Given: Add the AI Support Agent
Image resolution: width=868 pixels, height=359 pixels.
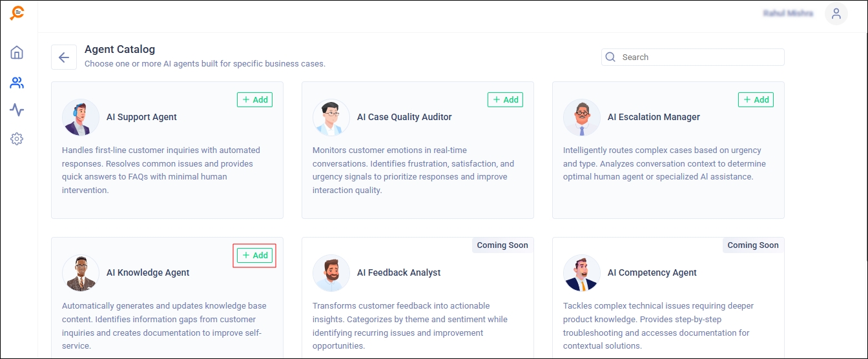Looking at the screenshot, I should coord(254,99).
